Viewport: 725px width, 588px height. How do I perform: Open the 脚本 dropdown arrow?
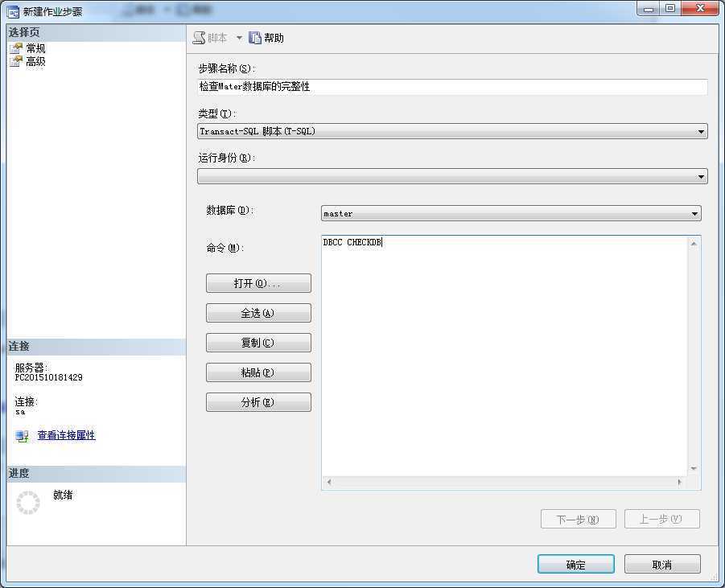pyautogui.click(x=239, y=38)
